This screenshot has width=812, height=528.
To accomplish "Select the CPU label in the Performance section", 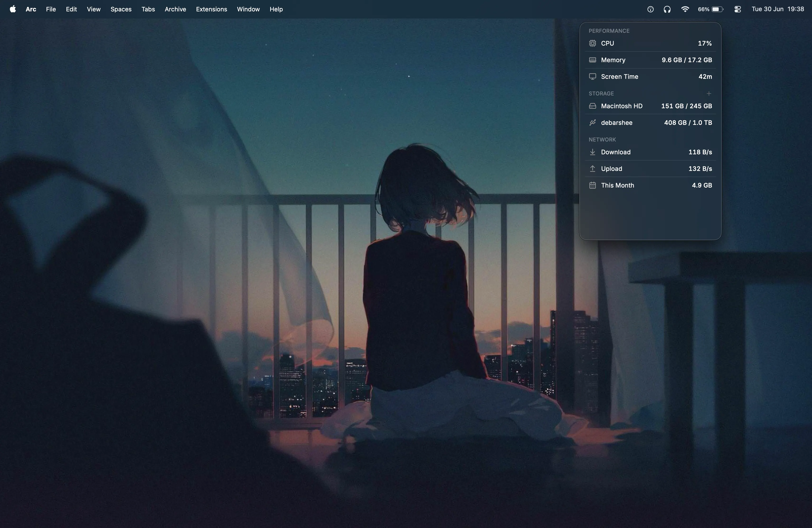I will [607, 43].
